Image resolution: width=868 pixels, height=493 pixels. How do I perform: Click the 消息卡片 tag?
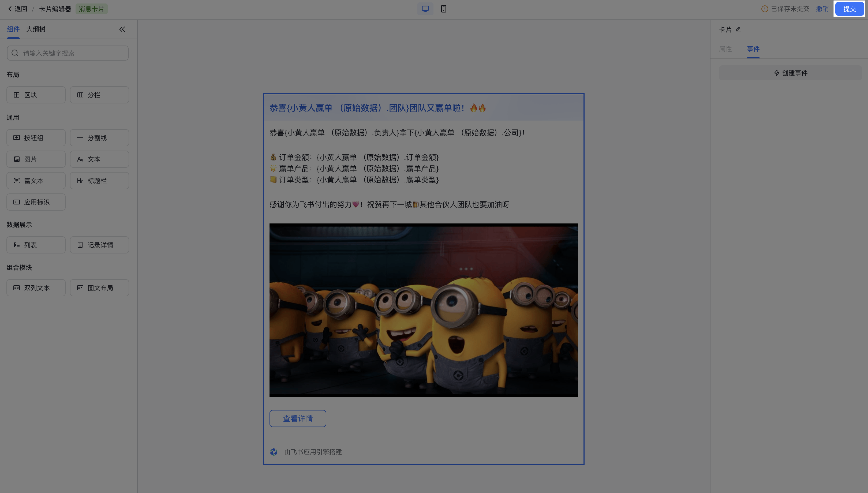pyautogui.click(x=91, y=9)
